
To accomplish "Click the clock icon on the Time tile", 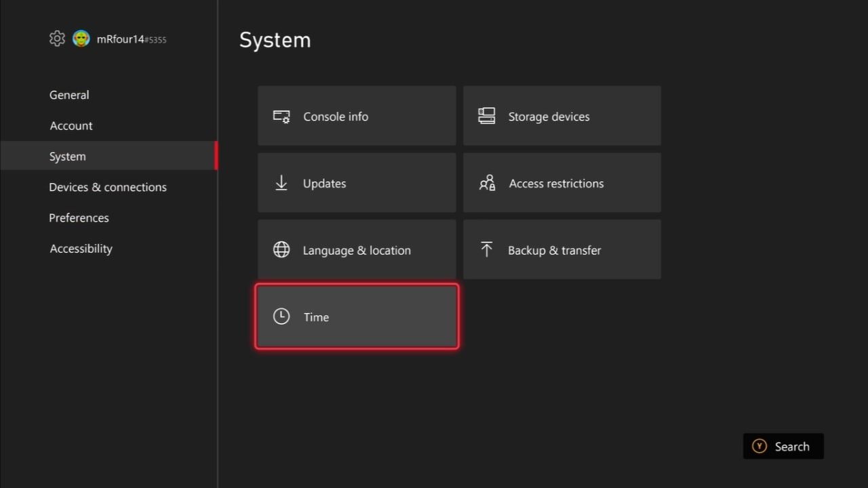I will (x=281, y=316).
